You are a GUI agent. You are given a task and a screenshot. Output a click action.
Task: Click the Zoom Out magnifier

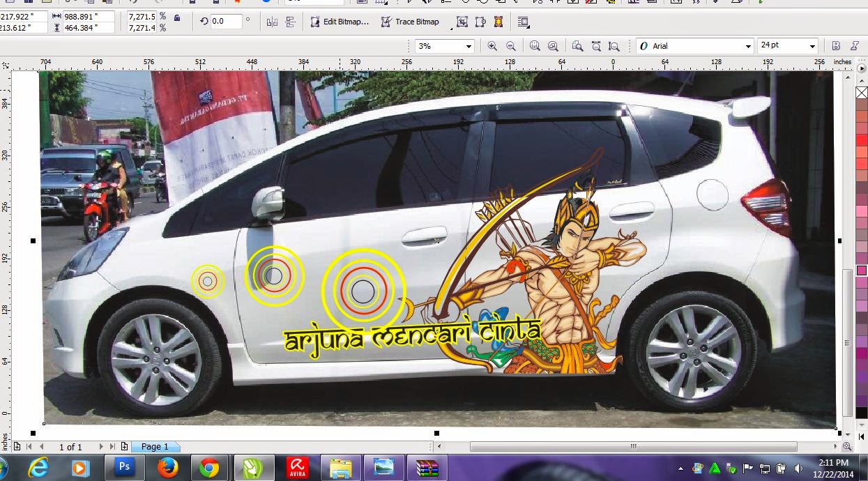[x=511, y=46]
